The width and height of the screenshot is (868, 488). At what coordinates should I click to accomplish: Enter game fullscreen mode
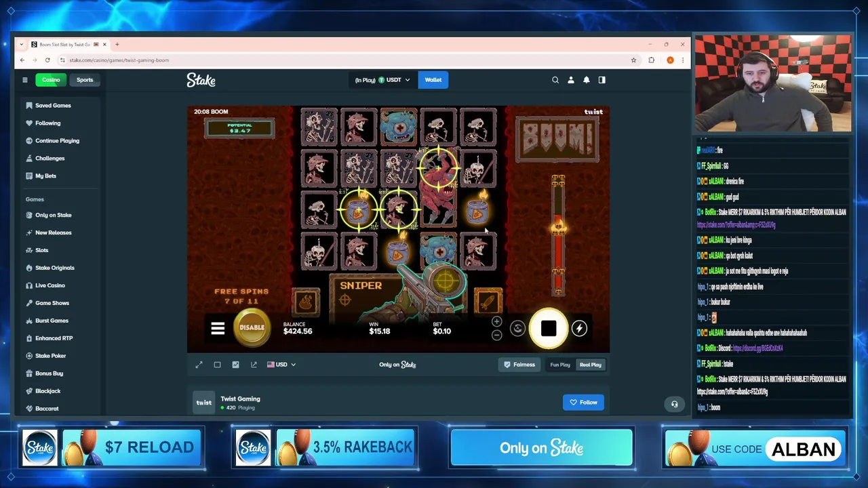[x=199, y=365]
